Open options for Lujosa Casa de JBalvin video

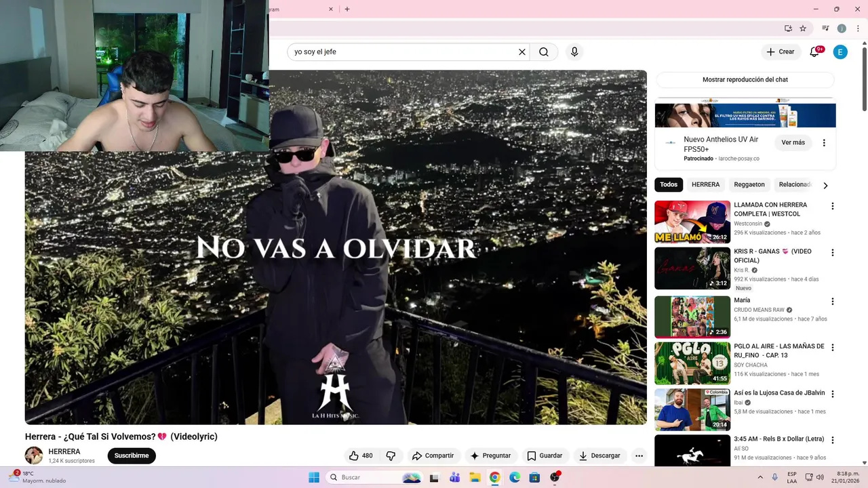(x=833, y=394)
